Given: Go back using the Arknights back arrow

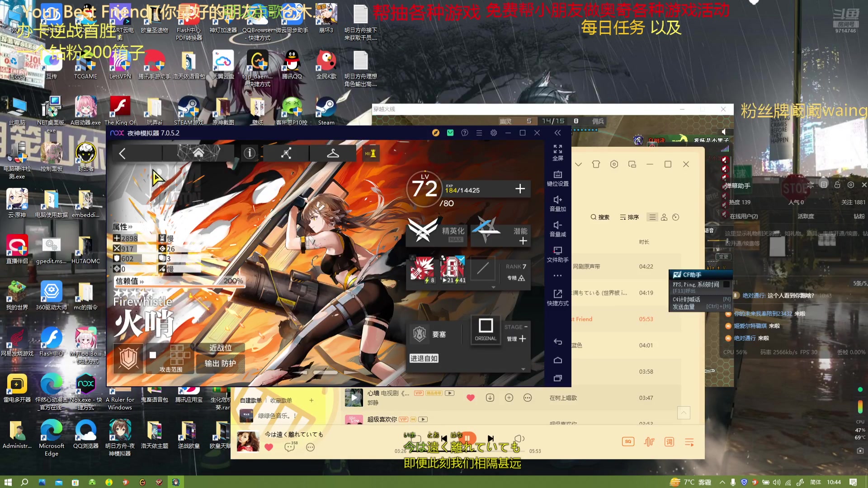Looking at the screenshot, I should [x=122, y=154].
